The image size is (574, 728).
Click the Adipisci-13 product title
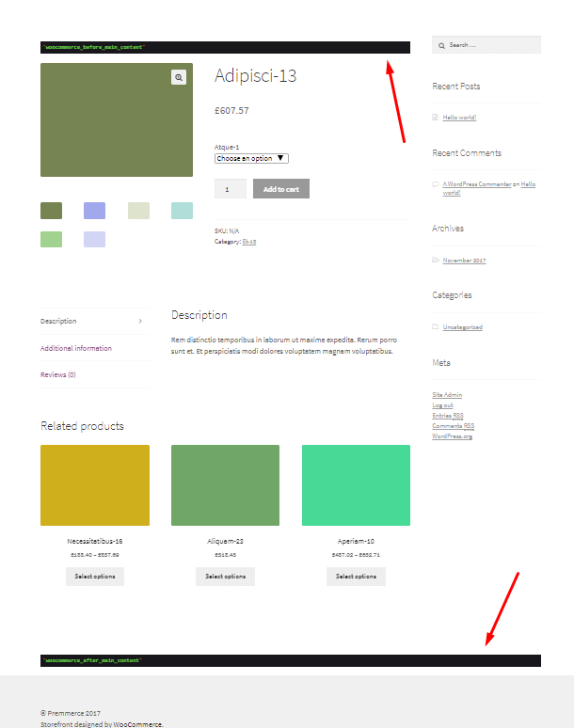pos(255,75)
